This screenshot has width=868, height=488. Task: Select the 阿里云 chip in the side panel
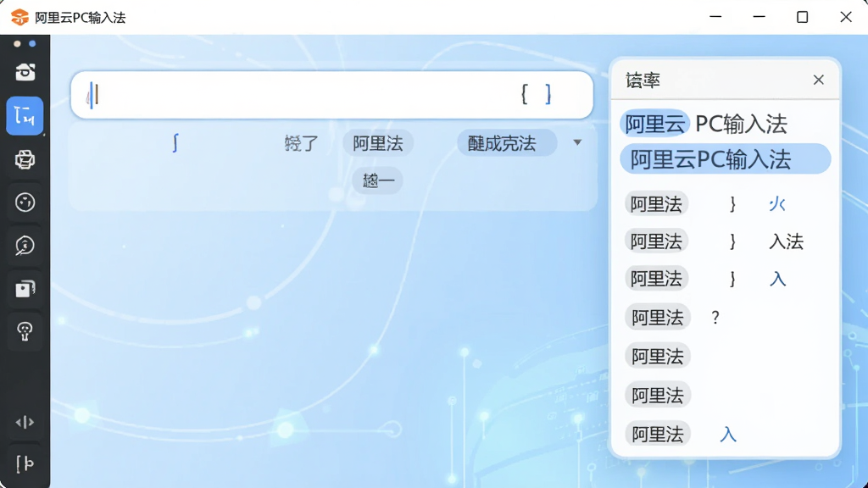[655, 124]
